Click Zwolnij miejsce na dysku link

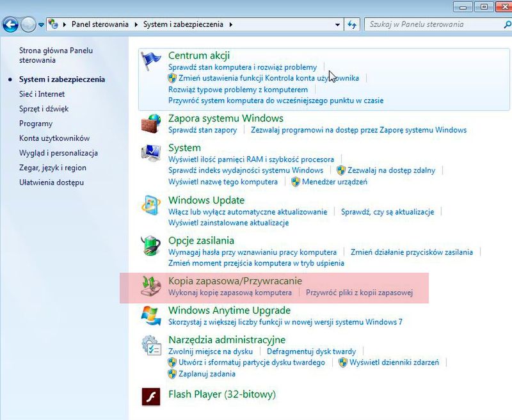click(211, 351)
